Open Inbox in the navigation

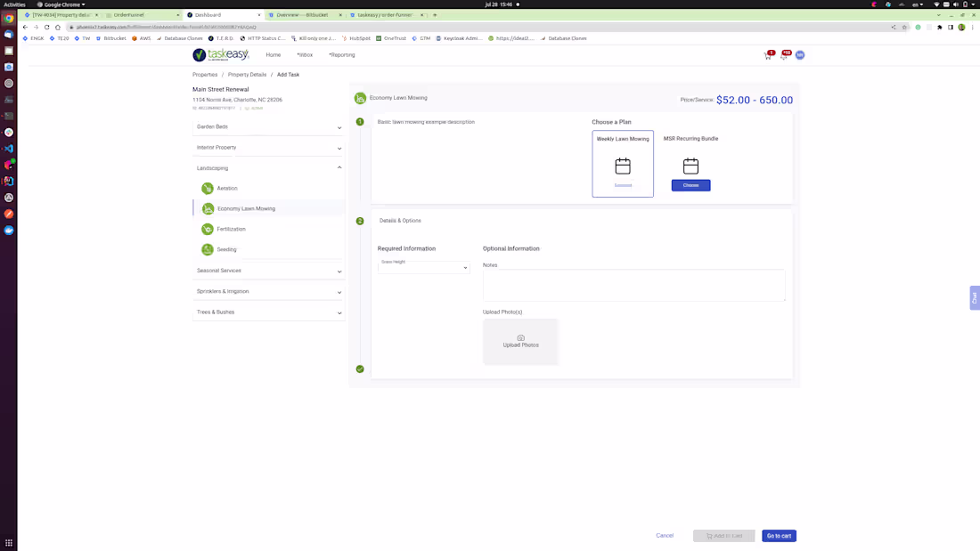[305, 55]
